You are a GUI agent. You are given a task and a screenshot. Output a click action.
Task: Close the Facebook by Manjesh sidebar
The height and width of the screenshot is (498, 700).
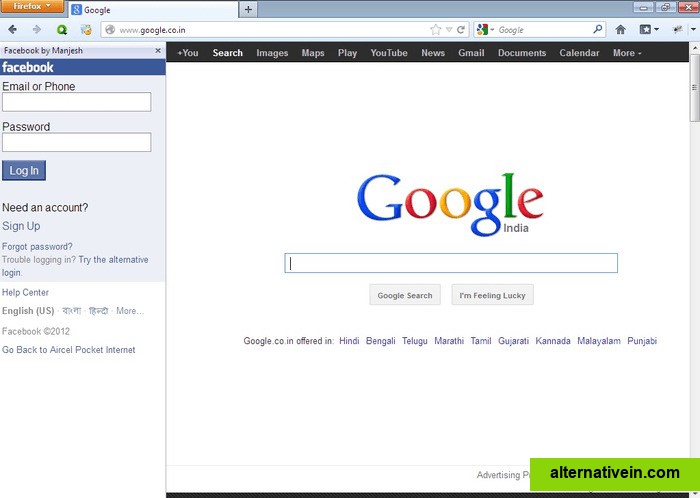pyautogui.click(x=157, y=50)
